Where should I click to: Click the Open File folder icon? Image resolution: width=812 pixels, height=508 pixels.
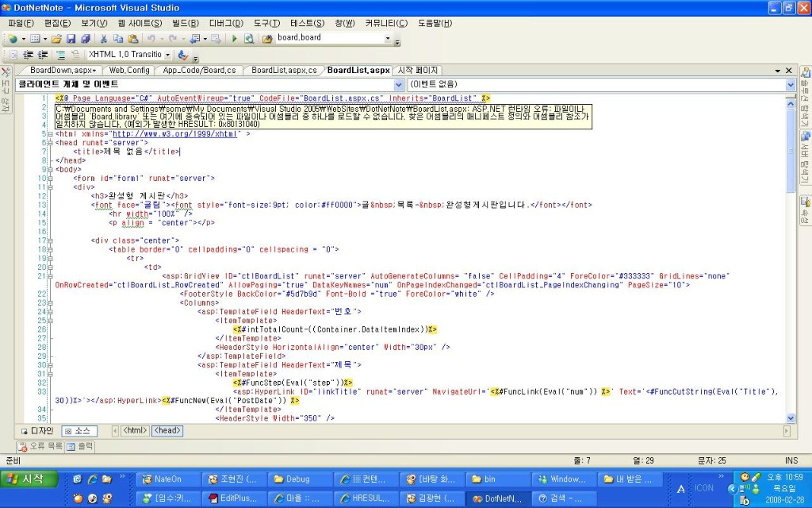click(x=56, y=38)
